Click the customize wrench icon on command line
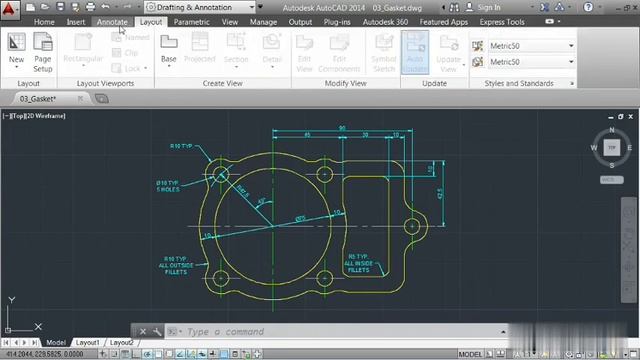Image resolution: width=640 pixels, height=360 pixels. pyautogui.click(x=157, y=331)
